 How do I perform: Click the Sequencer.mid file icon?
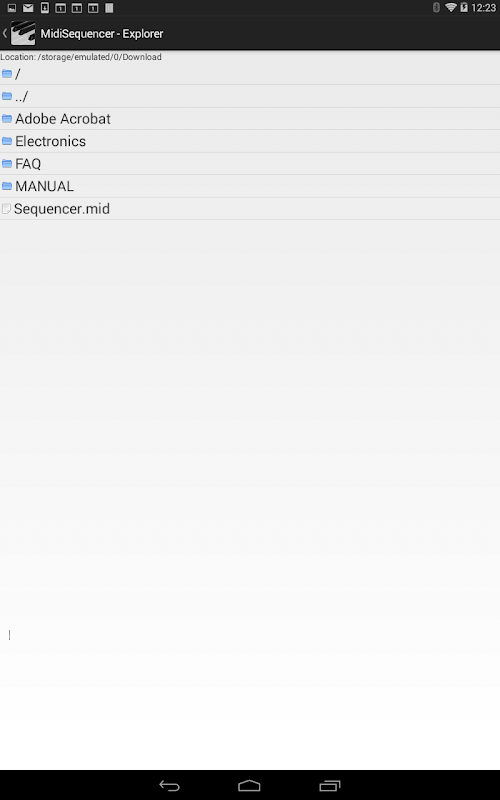pos(6,209)
